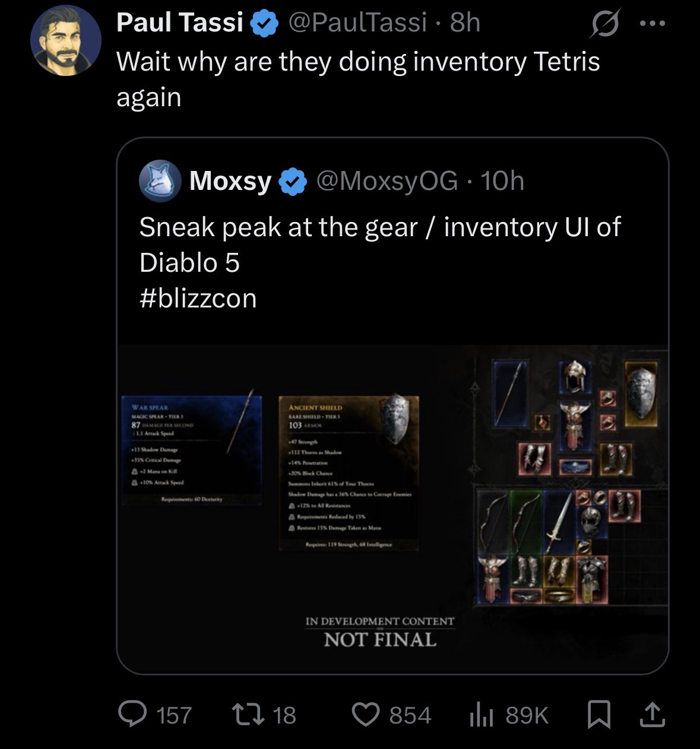This screenshot has width=700, height=749.
Task: Open quoted tweet text about Diablo 5
Action: 380,262
